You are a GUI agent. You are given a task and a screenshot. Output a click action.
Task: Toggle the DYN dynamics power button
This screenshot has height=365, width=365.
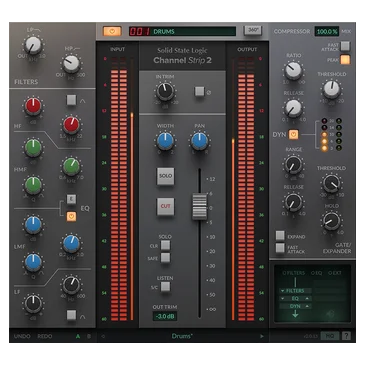click(x=293, y=134)
